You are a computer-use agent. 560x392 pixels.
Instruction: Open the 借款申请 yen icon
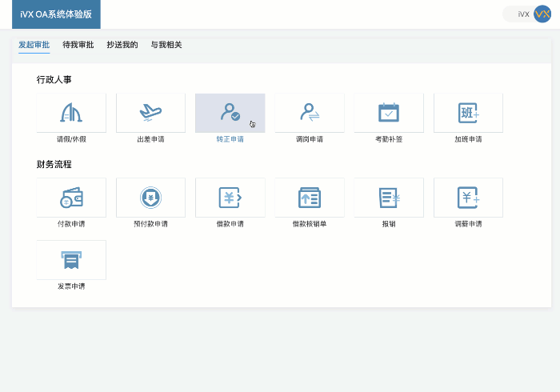230,198
